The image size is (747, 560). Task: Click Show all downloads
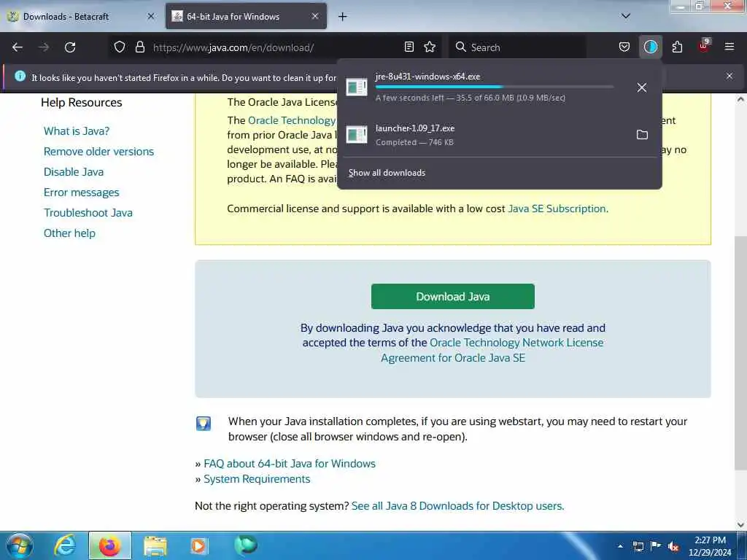pos(387,173)
